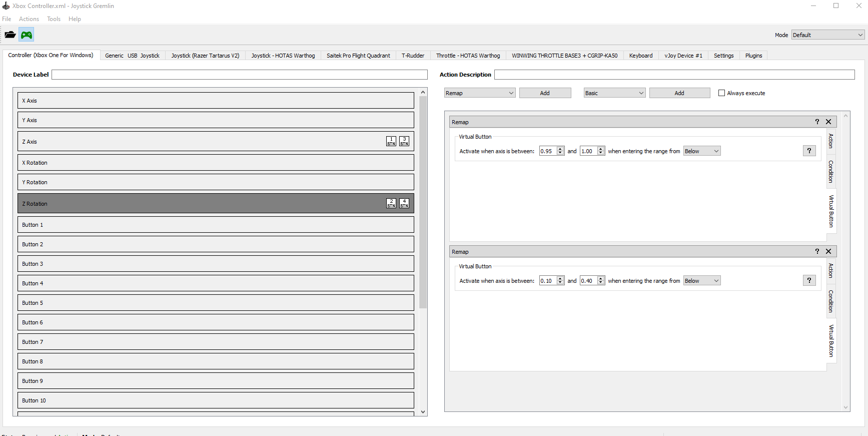Click the BTN 2 icon on Z Rotation
This screenshot has width=868, height=436.
point(391,203)
